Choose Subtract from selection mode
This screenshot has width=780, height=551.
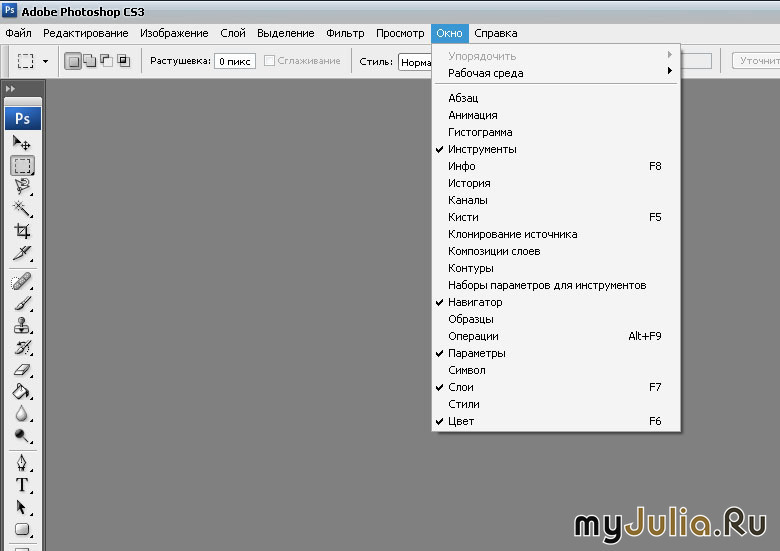point(106,61)
